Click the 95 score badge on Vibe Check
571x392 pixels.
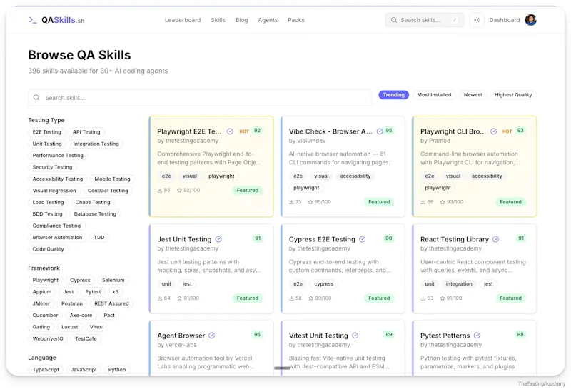point(389,131)
